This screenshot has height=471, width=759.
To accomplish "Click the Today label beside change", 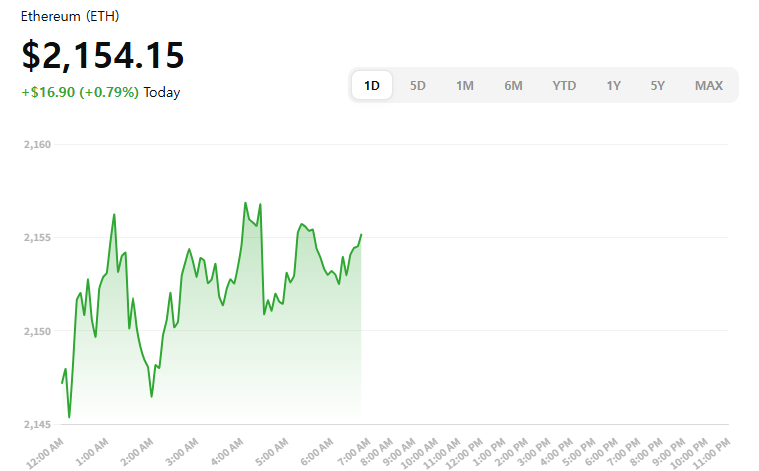I will [x=162, y=92].
